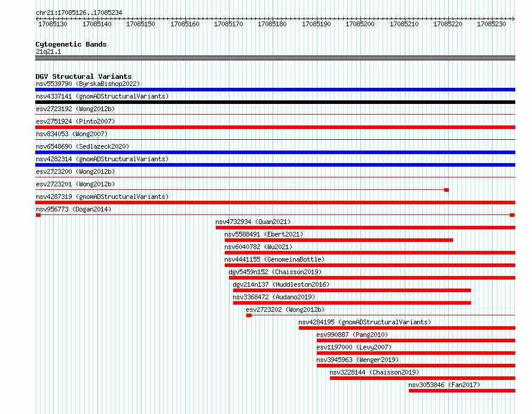This screenshot has height=414, width=532.
Task: Click nsv3228144 (Chaisson2019) label
Action: pyautogui.click(x=374, y=372)
